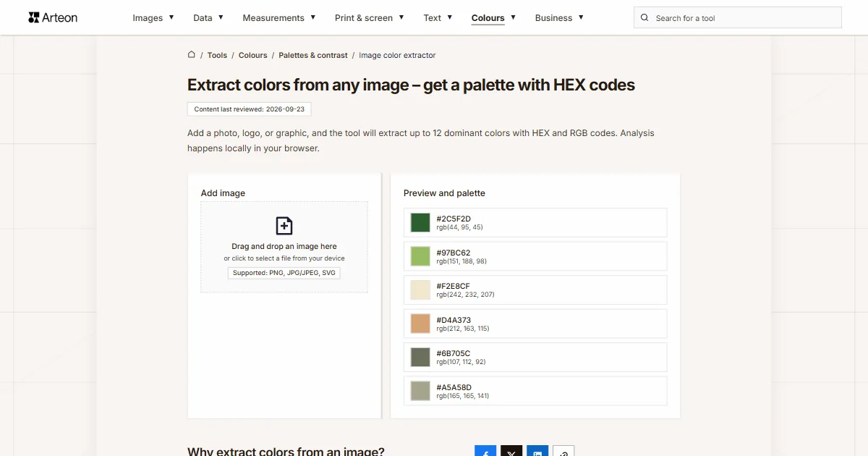
Task: Select the #97BC62 light green swatch
Action: pos(420,256)
